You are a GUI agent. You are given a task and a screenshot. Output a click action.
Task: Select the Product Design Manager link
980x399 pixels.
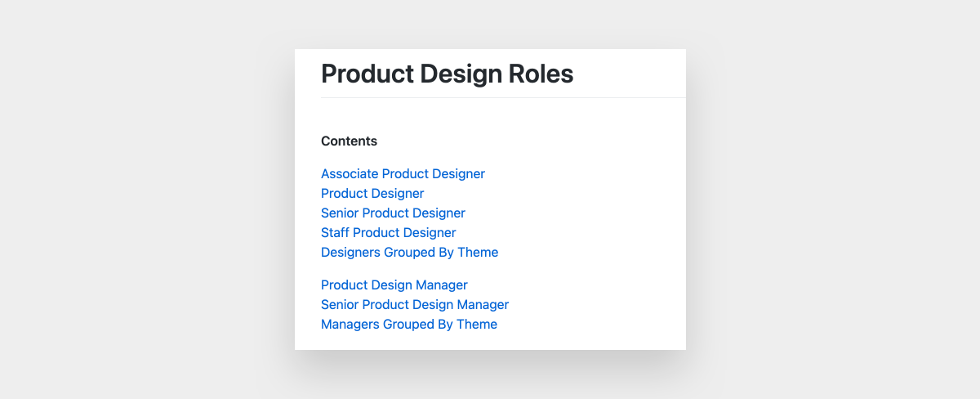click(394, 285)
